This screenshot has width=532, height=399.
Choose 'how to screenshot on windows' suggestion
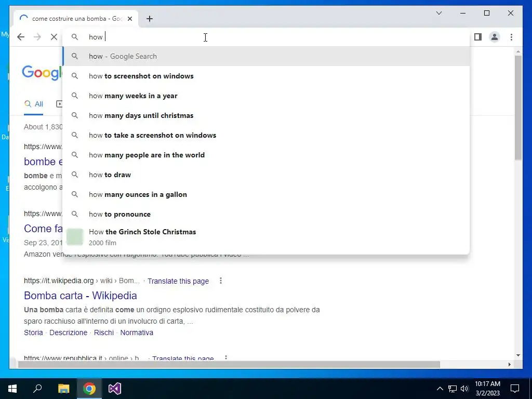click(267, 76)
